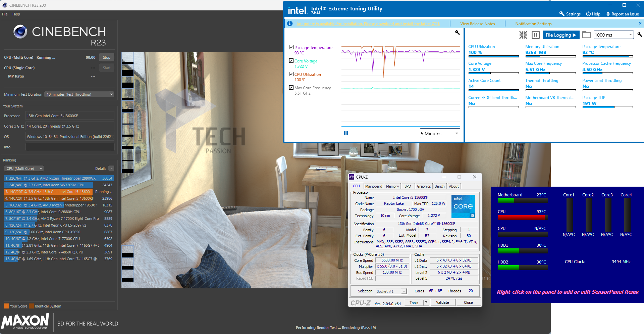The width and height of the screenshot is (644, 334).
Task: Expand the Minimum Test Duration dropdown
Action: click(x=79, y=94)
